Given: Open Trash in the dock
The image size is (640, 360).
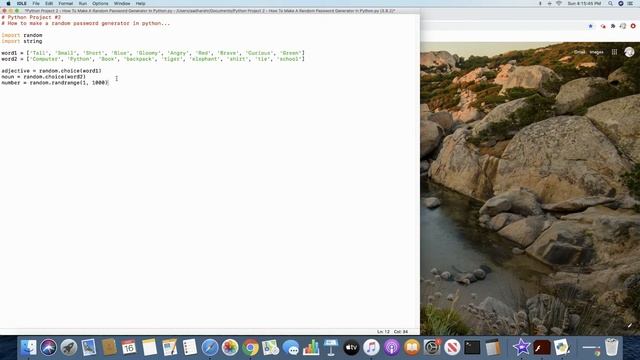Looking at the screenshot, I should click(611, 348).
